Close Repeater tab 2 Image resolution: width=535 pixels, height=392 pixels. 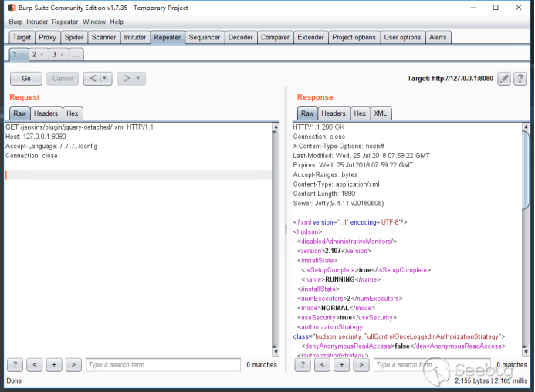click(42, 55)
